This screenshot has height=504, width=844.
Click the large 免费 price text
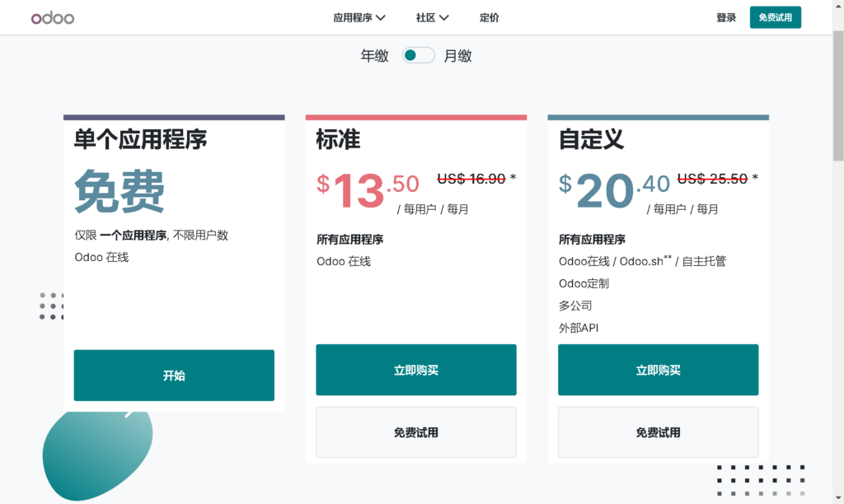(120, 191)
